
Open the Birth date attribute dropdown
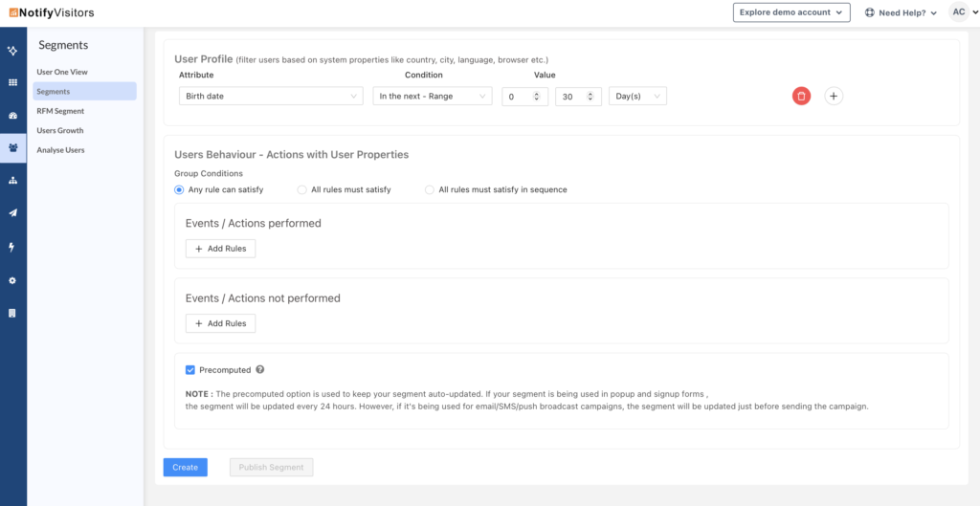[271, 96]
